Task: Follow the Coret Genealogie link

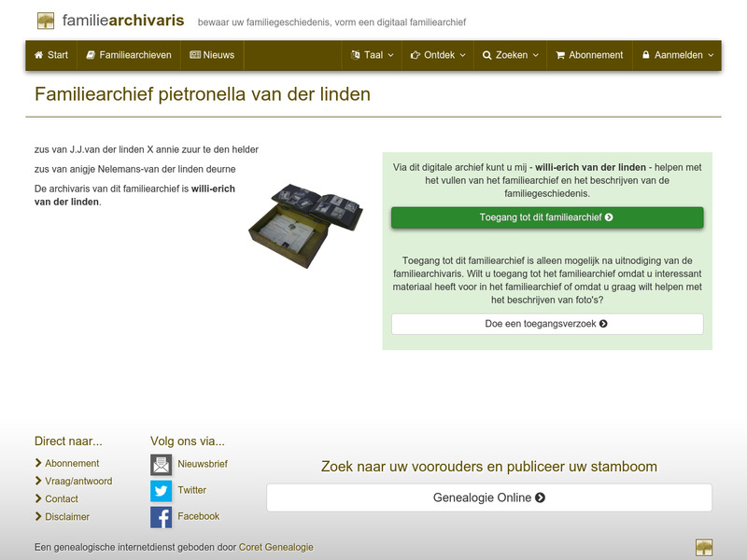Action: pyautogui.click(x=275, y=548)
